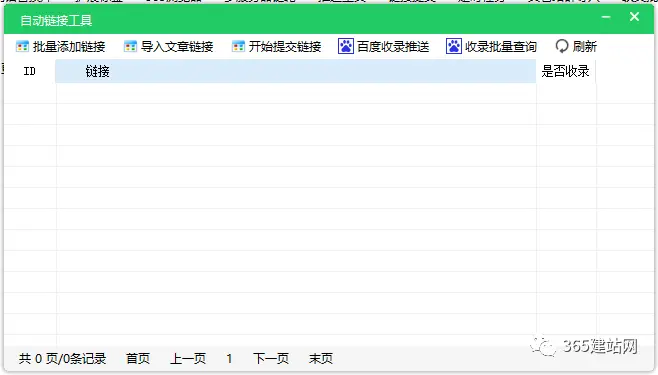Go to previous page 上一页
The image size is (658, 375).
tap(188, 359)
